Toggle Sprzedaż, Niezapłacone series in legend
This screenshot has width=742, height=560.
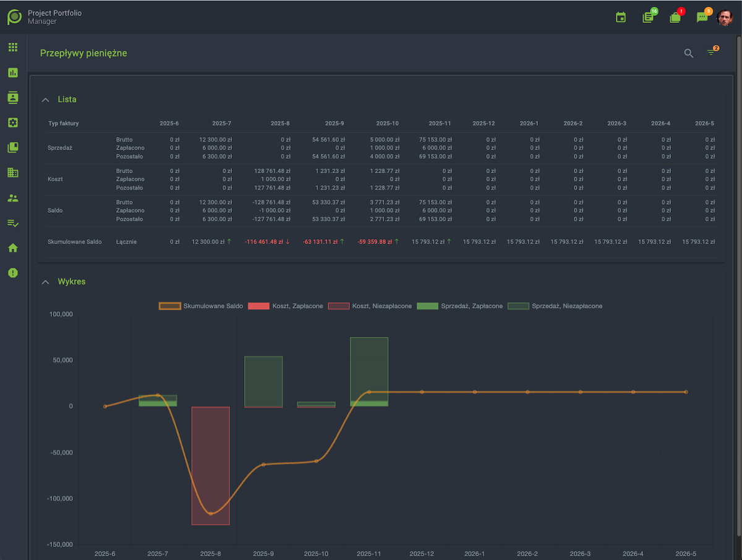[555, 306]
